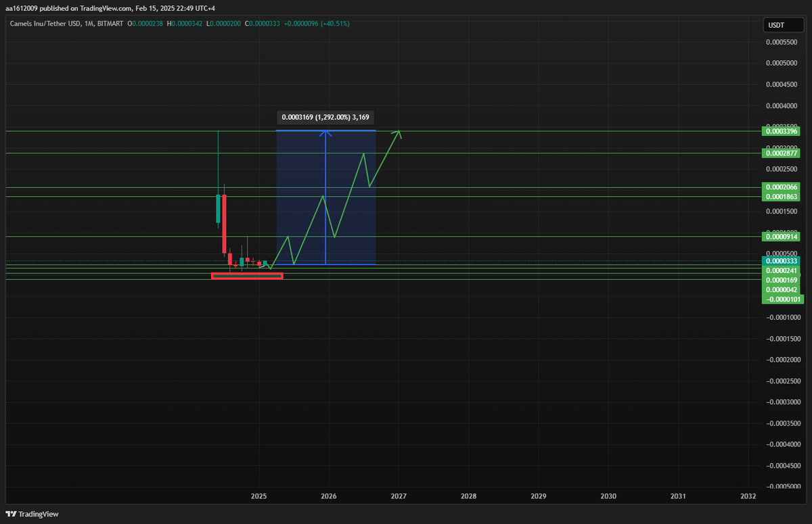Screen dimensions: 812x524
Task: Click the 0.0002500 price axis tick
Action: (x=782, y=169)
